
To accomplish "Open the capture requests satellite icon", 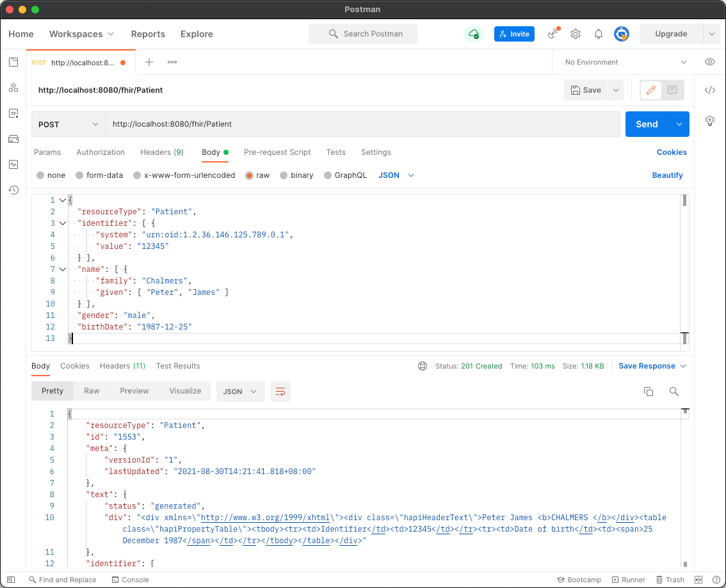I will click(x=553, y=34).
